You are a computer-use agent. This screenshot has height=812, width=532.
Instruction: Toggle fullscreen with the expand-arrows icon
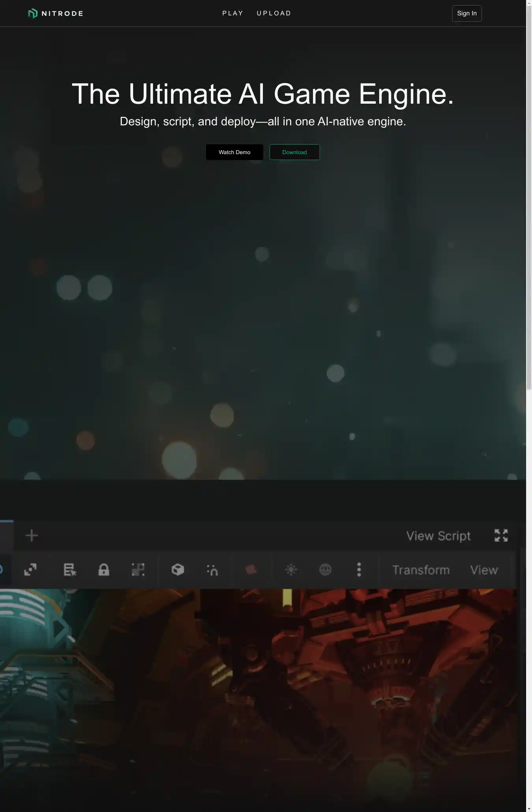[x=501, y=535]
